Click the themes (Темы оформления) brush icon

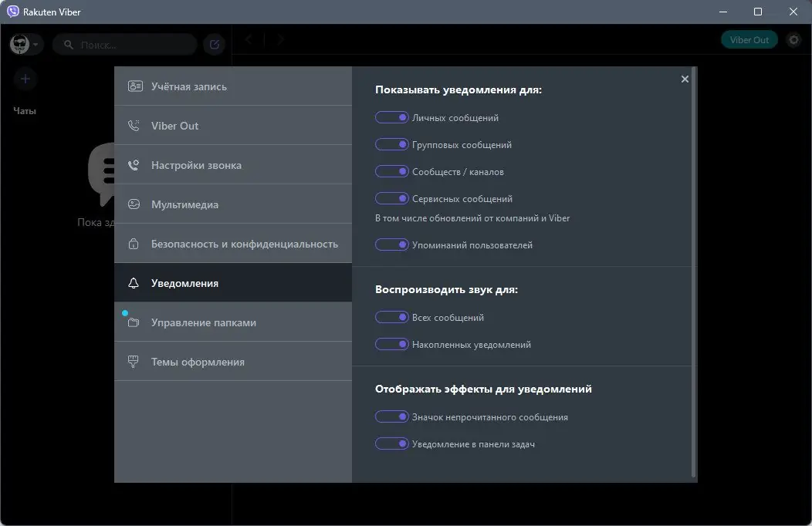(134, 362)
